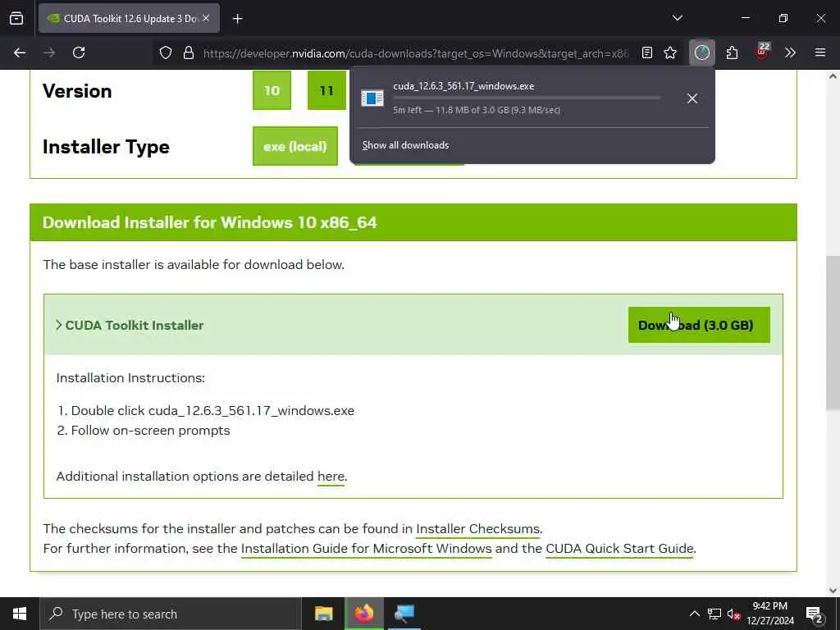Select Version 11 button
The image size is (840, 630).
click(326, 90)
